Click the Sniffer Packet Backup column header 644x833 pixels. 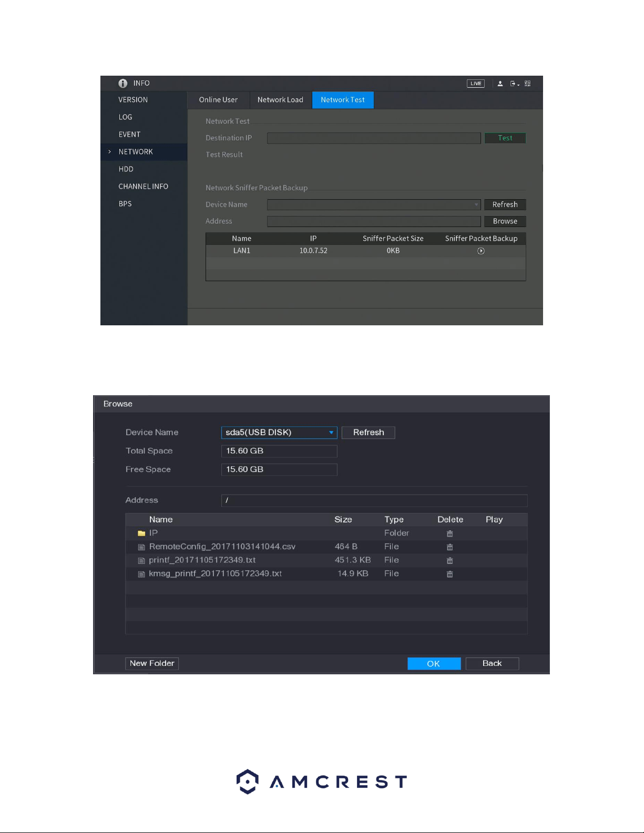(x=481, y=239)
